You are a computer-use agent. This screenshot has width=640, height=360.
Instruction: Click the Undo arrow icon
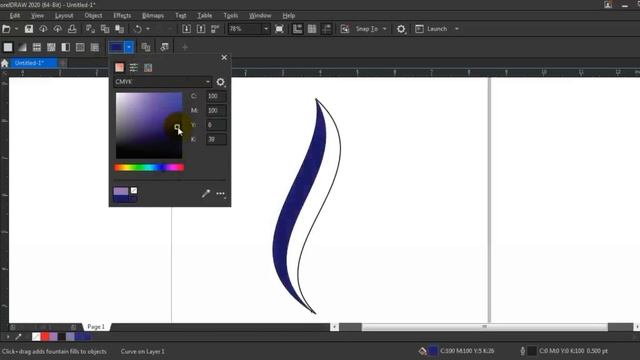(x=138, y=29)
